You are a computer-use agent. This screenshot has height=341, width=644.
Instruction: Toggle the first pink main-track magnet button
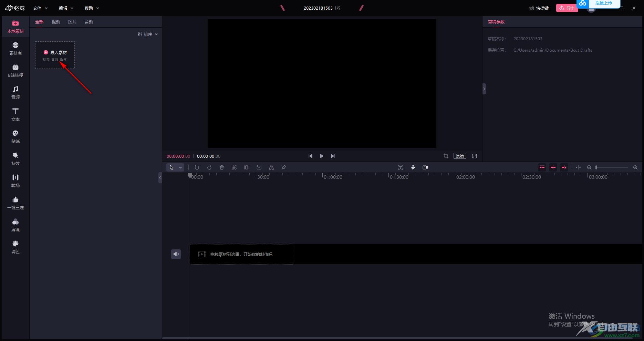542,167
